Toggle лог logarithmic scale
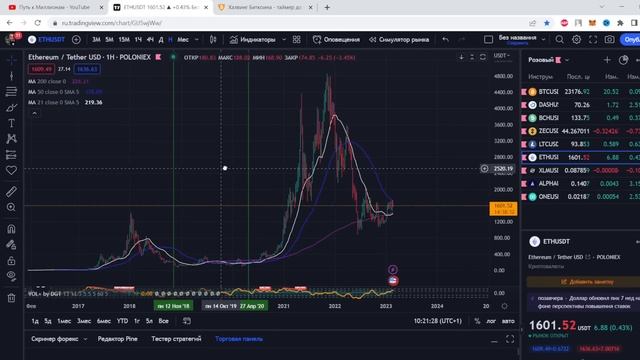 [491, 321]
